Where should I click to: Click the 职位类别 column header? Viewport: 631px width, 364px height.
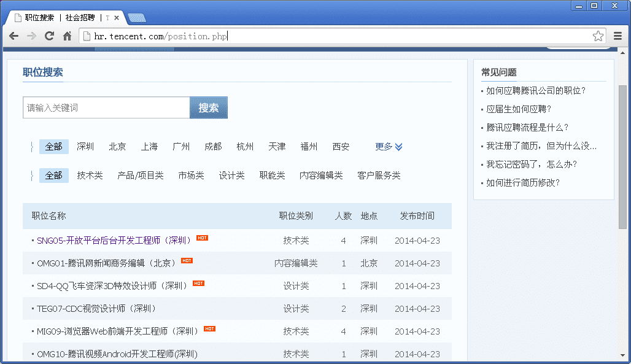pos(296,216)
